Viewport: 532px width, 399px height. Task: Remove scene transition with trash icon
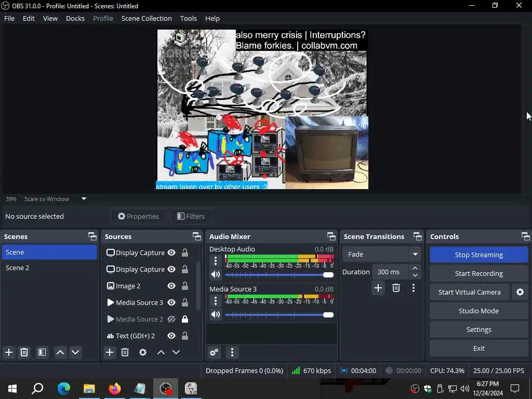[396, 288]
